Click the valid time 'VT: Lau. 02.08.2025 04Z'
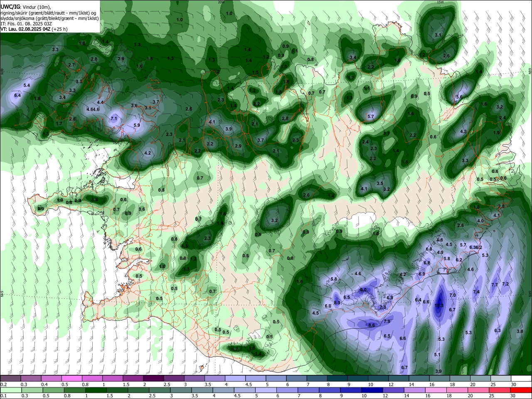Screen dimensions: 532x399 point(25,29)
